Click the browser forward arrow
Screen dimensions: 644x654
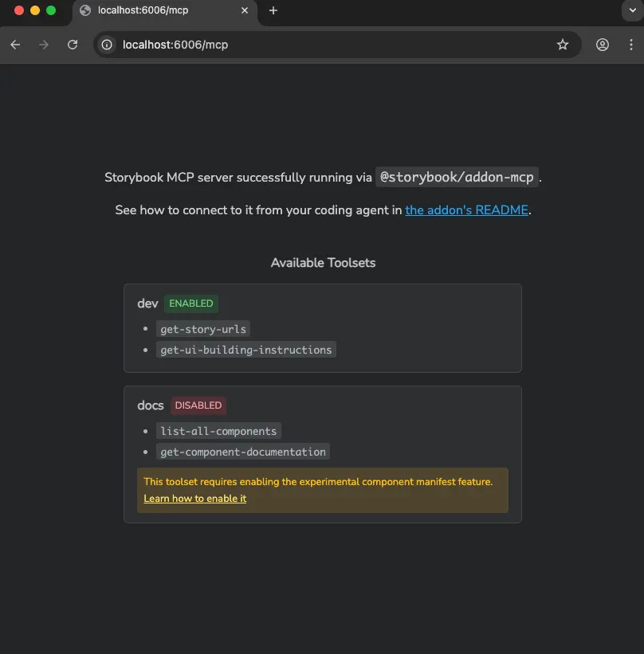[44, 45]
